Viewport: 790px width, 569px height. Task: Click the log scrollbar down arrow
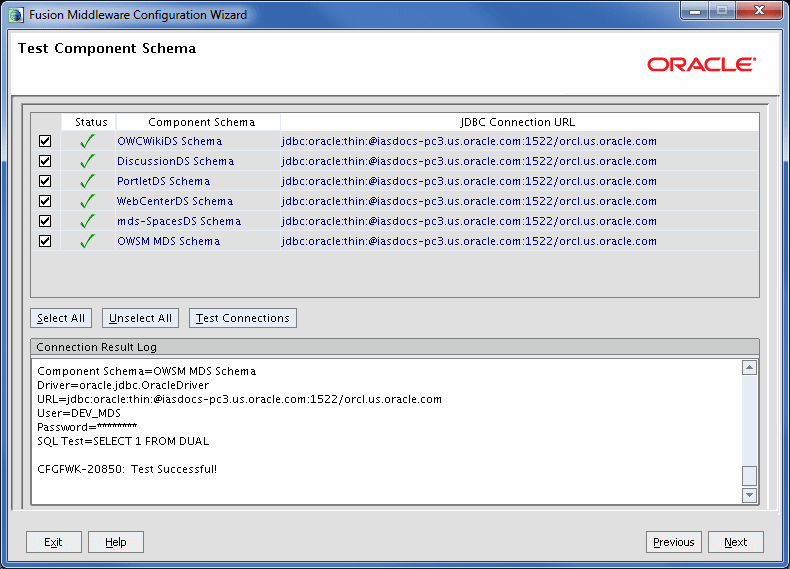click(749, 495)
